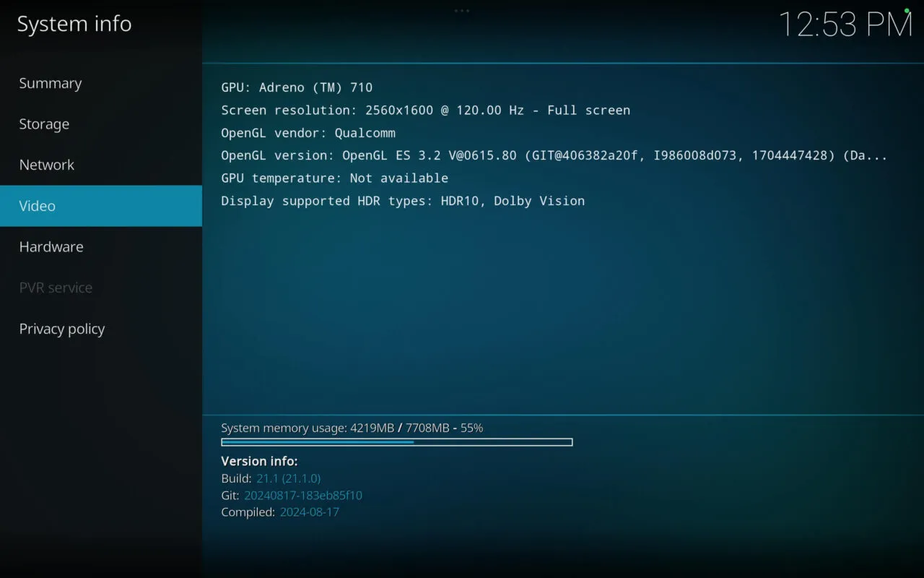Image resolution: width=924 pixels, height=578 pixels.
Task: Switch to the Network section
Action: (x=46, y=165)
